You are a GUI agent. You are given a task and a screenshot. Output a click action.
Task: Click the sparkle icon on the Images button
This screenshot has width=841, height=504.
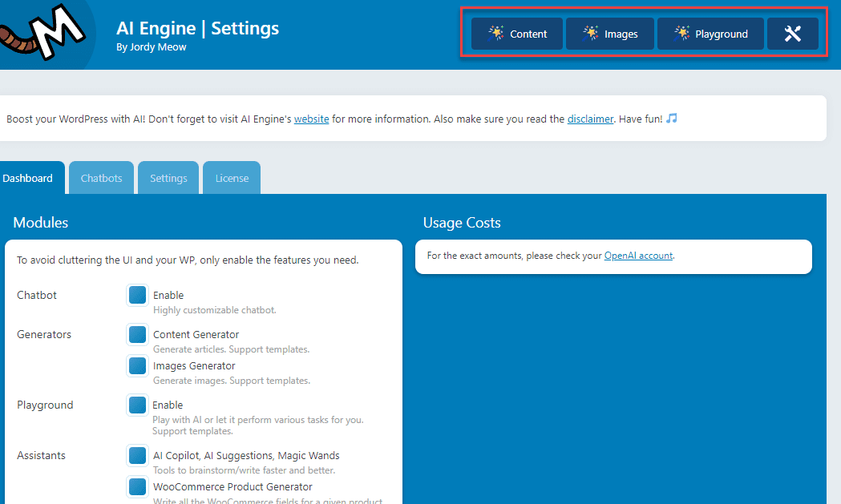coord(589,34)
